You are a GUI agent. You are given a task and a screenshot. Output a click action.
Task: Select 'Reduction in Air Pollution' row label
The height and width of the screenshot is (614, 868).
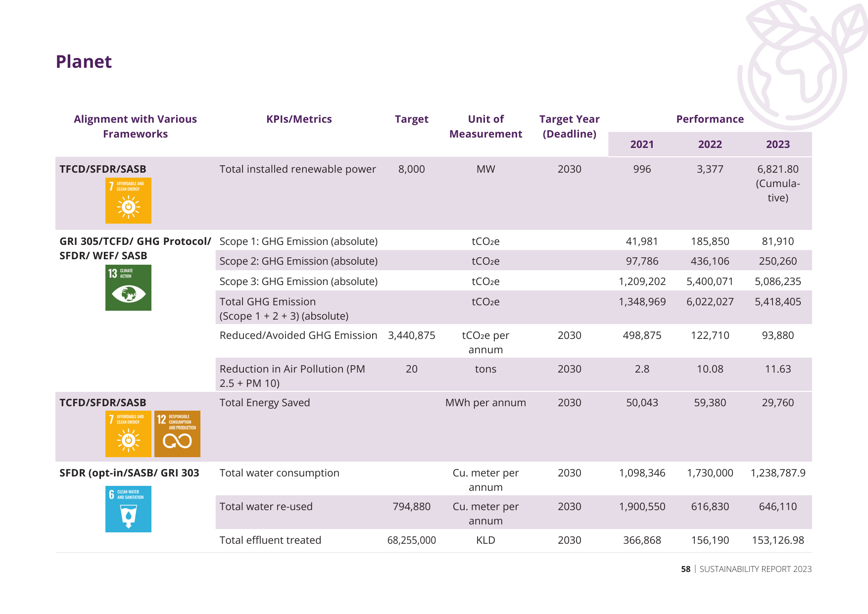click(292, 376)
